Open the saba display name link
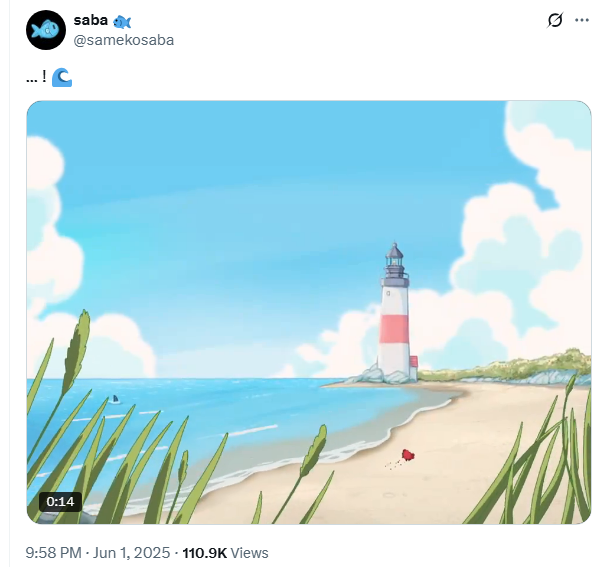The width and height of the screenshot is (603, 567). point(91,20)
